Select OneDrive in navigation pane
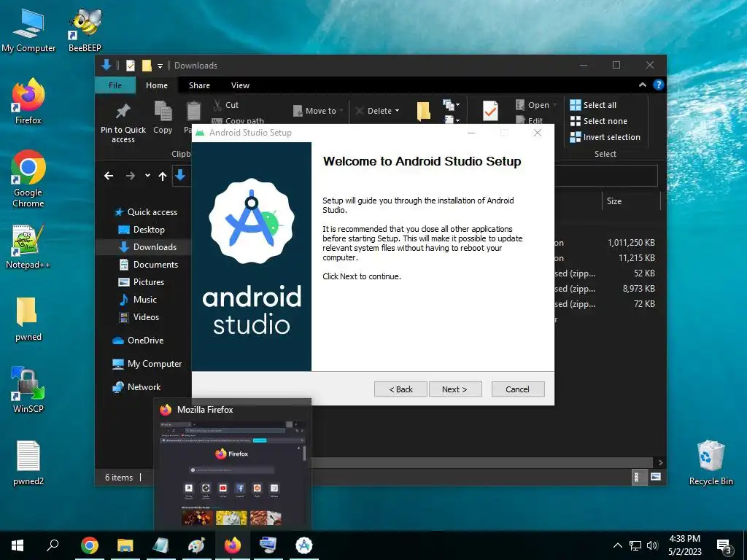Image resolution: width=747 pixels, height=560 pixels. coord(138,340)
